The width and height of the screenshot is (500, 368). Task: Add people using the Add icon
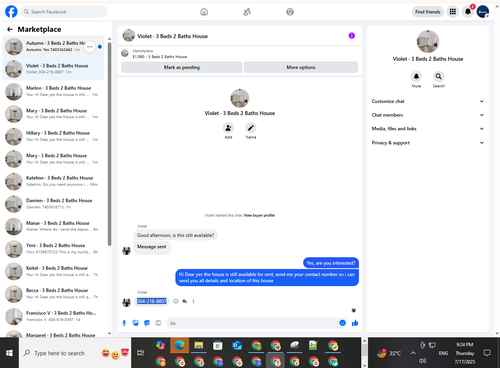pos(228,128)
